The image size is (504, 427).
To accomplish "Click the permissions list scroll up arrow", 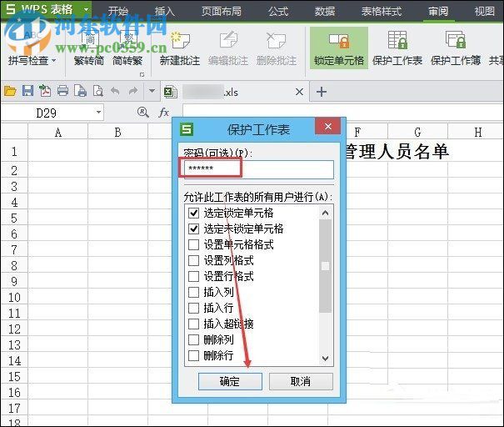I will coord(325,213).
